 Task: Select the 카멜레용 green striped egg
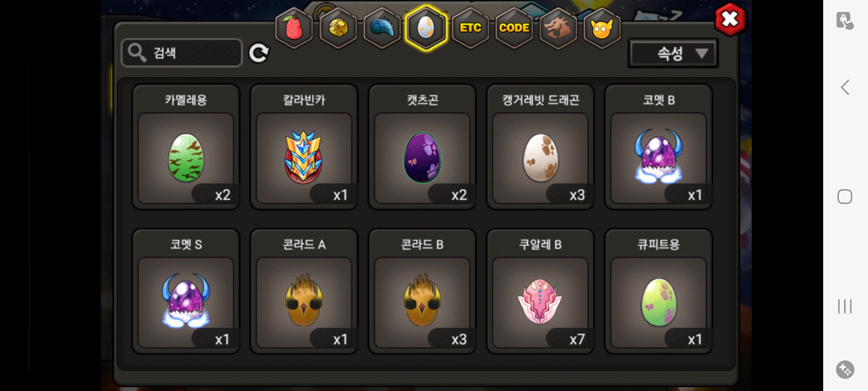[186, 147]
